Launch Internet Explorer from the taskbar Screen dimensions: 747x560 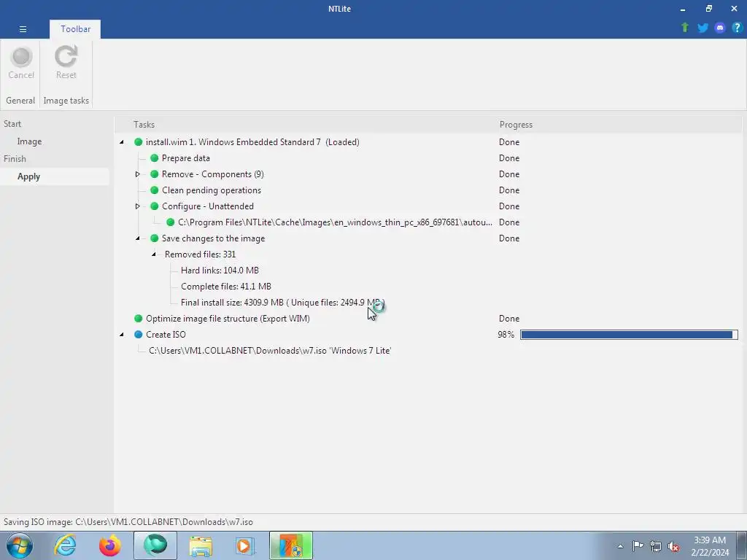coord(65,545)
